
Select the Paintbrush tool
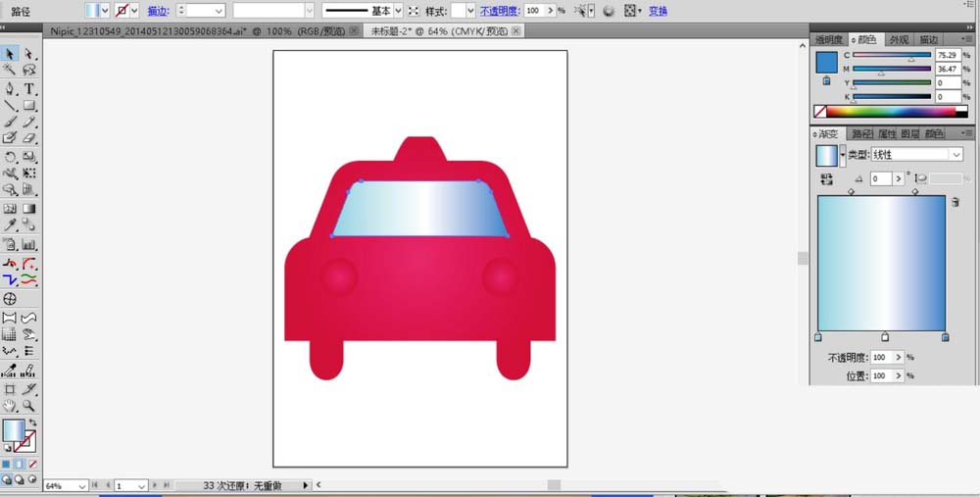[x=10, y=122]
